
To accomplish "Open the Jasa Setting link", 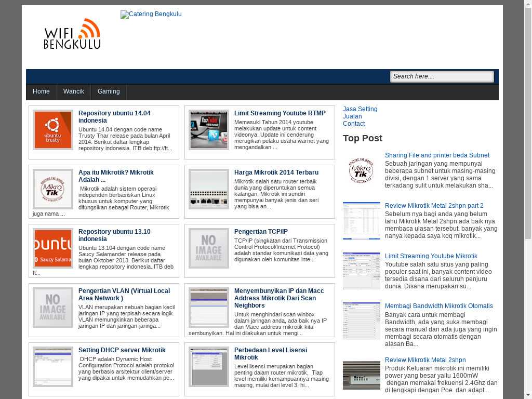I will (x=360, y=109).
